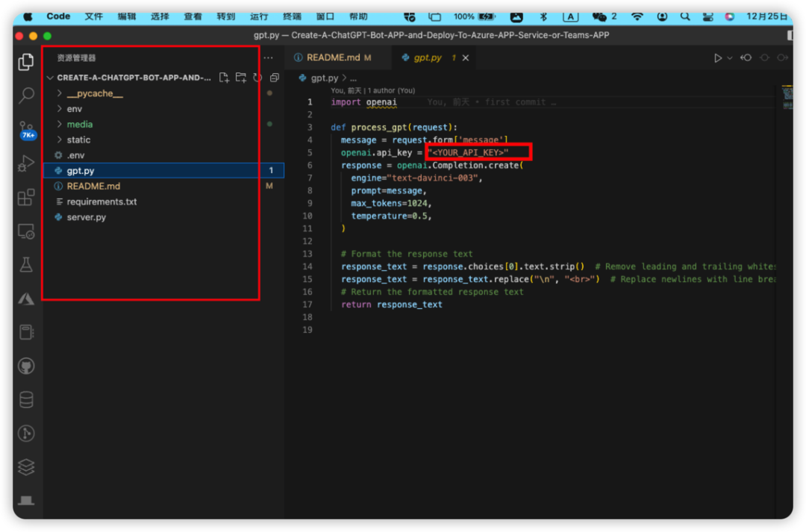The height and width of the screenshot is (532, 806).
Task: Click the Wi-Fi icon in menu bar
Action: click(x=637, y=16)
